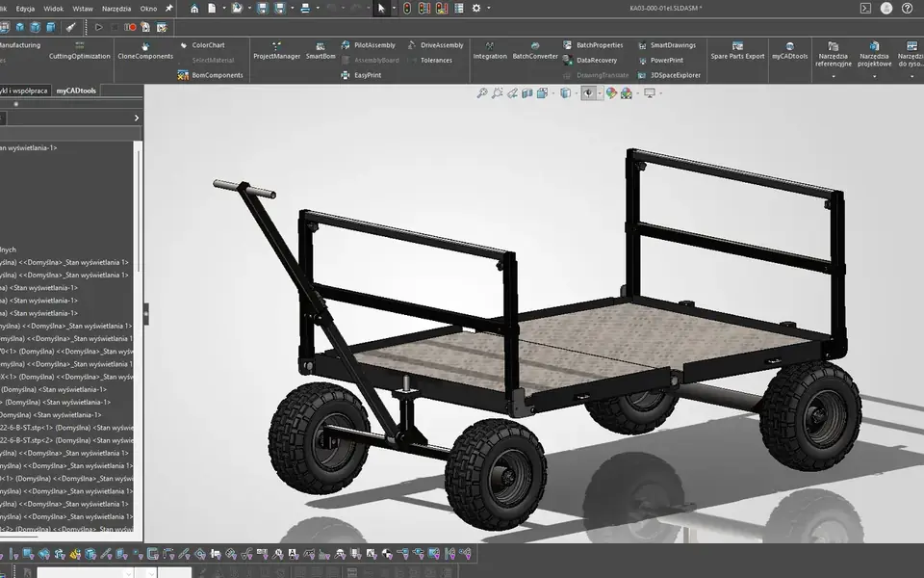Launch the EasyPrint tool

coord(361,75)
